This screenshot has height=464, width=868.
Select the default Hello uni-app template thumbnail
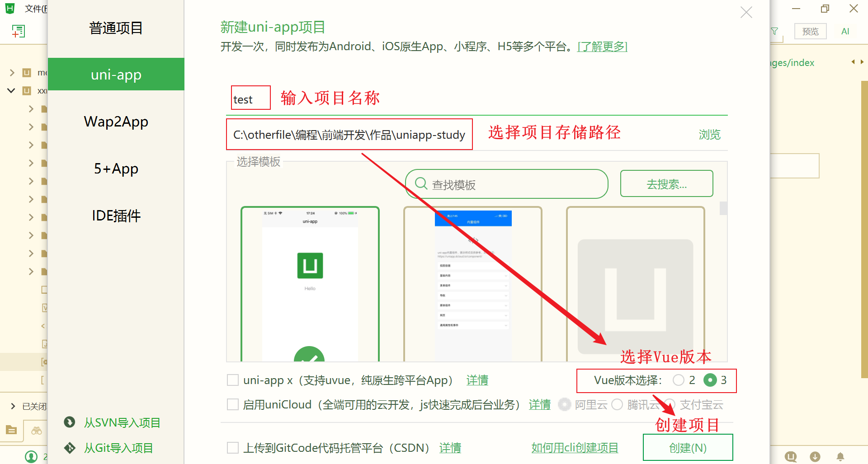pos(310,284)
